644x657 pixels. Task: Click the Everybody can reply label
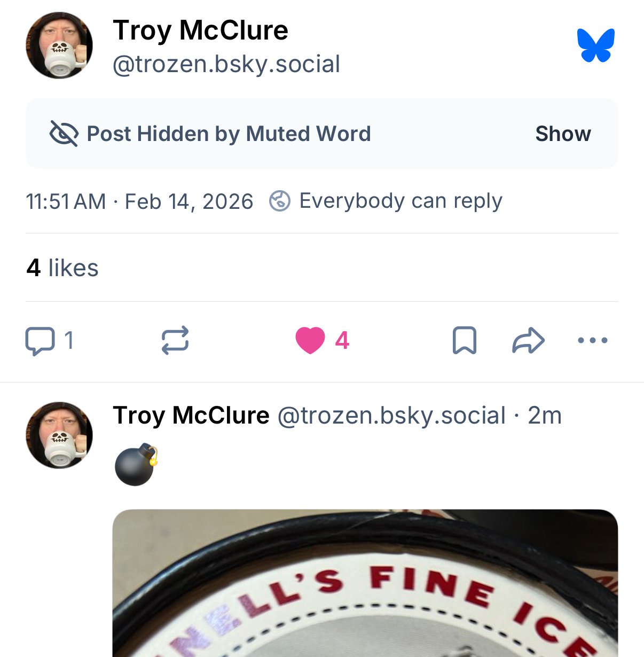pos(400,201)
